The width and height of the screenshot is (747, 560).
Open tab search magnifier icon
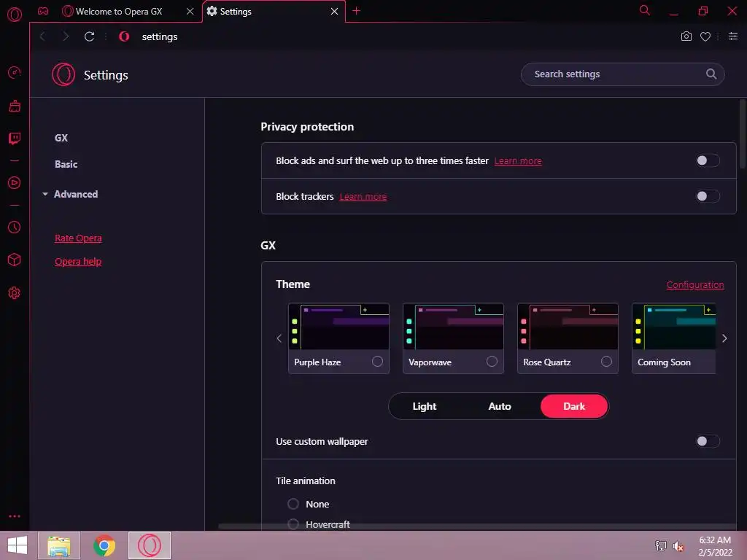pyautogui.click(x=645, y=10)
